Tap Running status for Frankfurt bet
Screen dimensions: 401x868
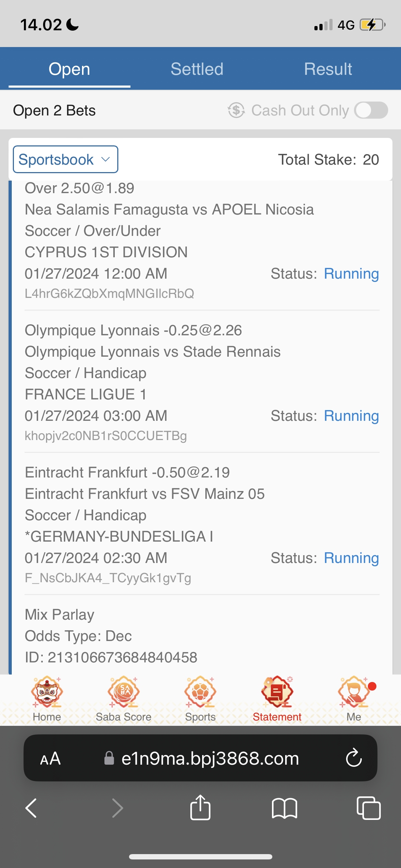(x=351, y=558)
